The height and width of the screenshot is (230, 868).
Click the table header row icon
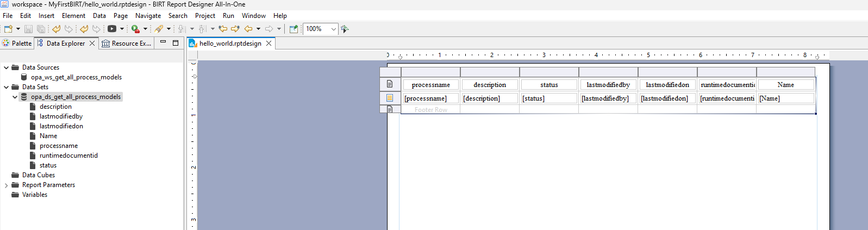pyautogui.click(x=390, y=84)
